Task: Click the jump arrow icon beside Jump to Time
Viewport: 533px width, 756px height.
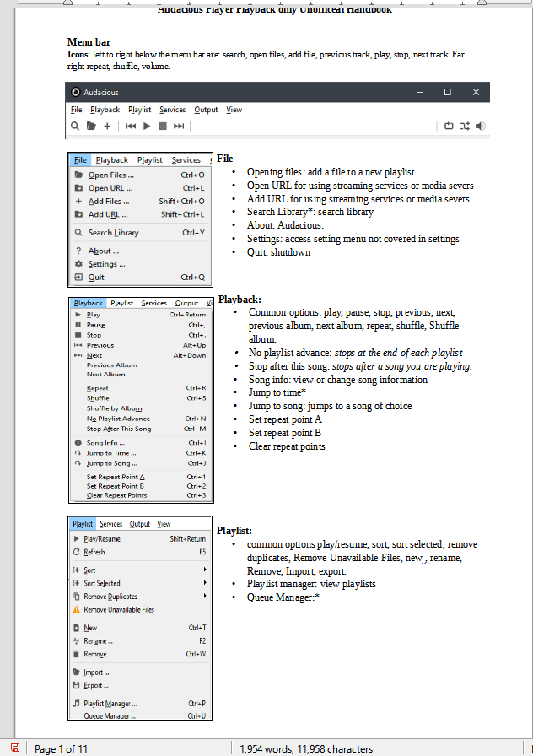Action: (78, 453)
